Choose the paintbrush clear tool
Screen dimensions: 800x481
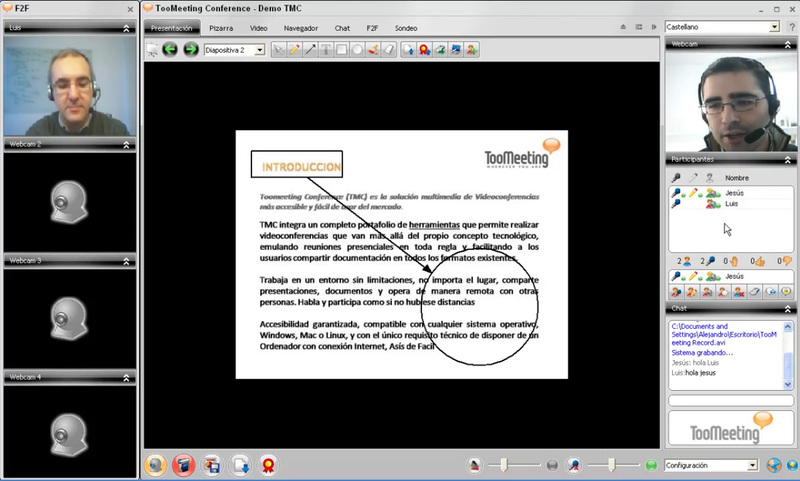373,49
